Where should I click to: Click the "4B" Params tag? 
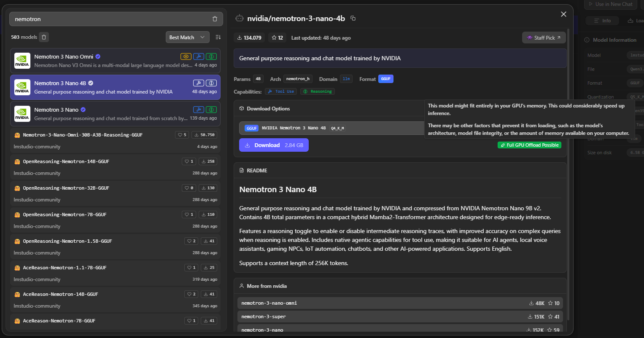point(258,79)
